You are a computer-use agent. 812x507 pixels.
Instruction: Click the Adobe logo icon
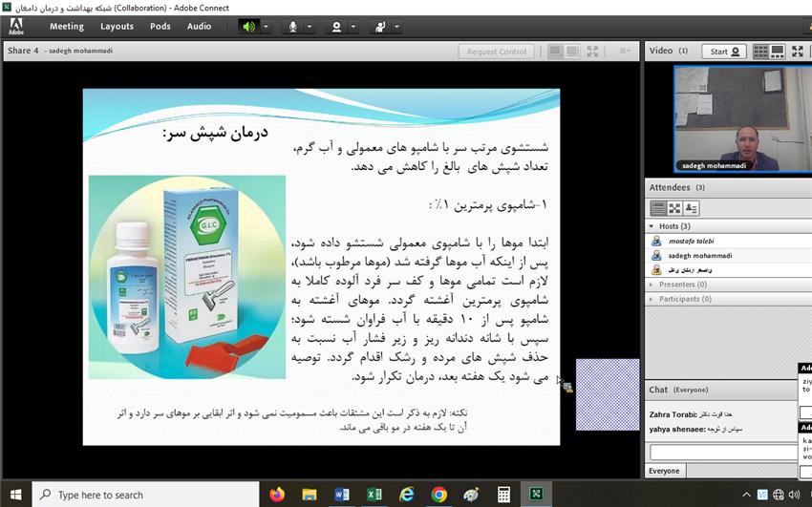16,27
